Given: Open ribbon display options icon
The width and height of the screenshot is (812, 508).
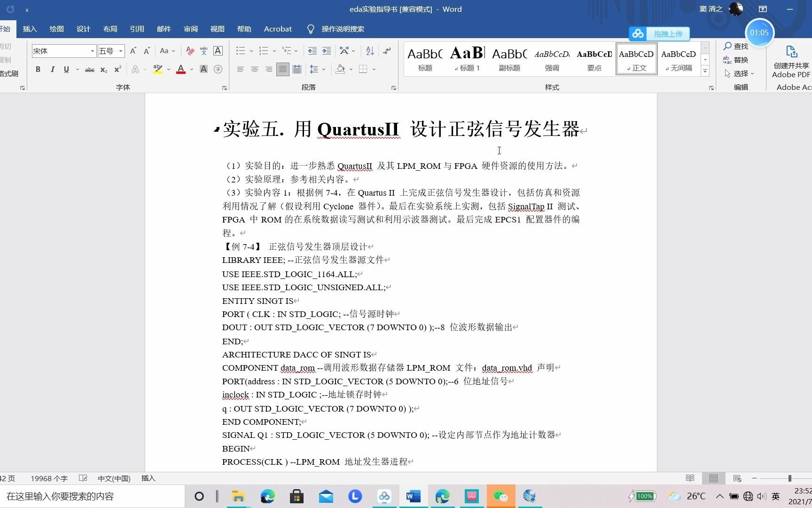Looking at the screenshot, I should tap(763, 9).
